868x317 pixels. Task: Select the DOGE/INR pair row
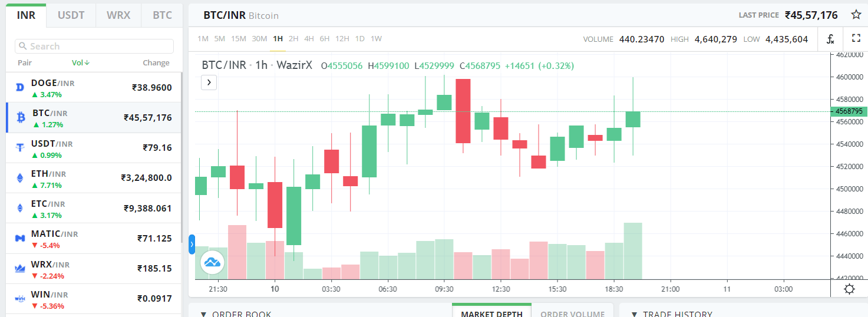94,88
